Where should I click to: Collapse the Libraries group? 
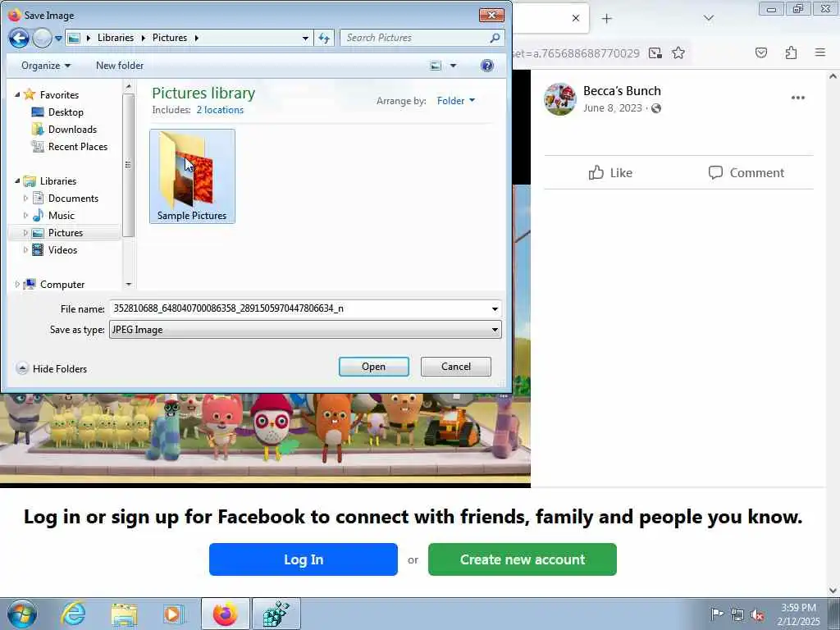pos(17,181)
